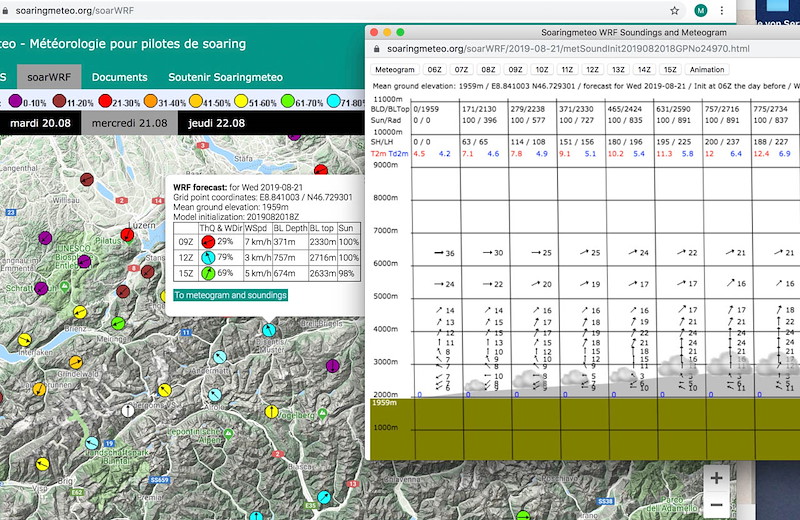Image resolution: width=800 pixels, height=520 pixels.
Task: Select the 15Z sounding button
Action: pos(670,69)
